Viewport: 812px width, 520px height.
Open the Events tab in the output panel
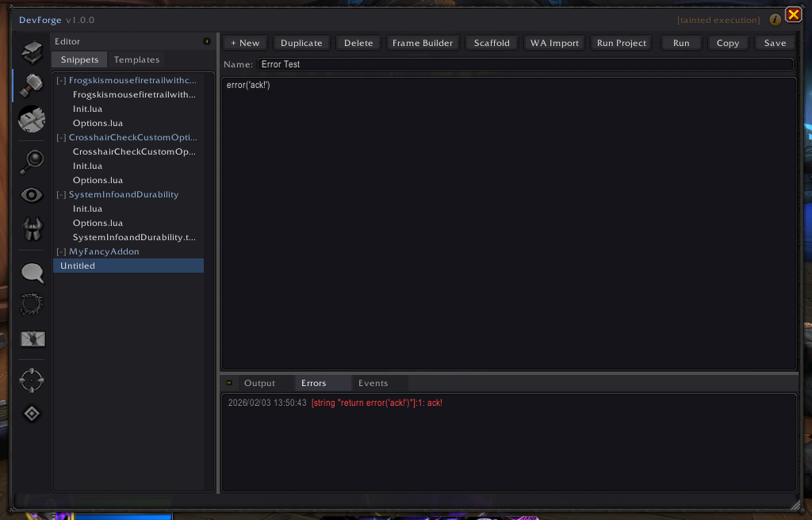point(373,383)
